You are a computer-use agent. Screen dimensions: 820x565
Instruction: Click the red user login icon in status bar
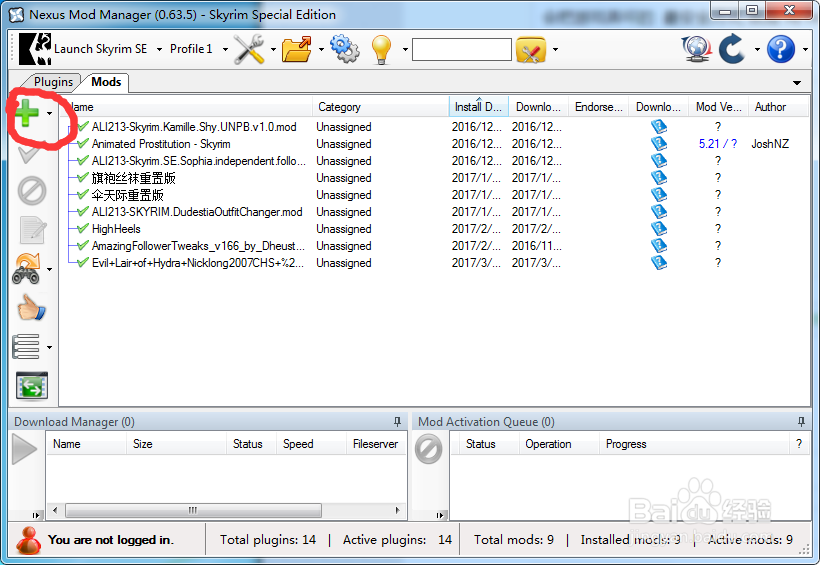[28, 540]
